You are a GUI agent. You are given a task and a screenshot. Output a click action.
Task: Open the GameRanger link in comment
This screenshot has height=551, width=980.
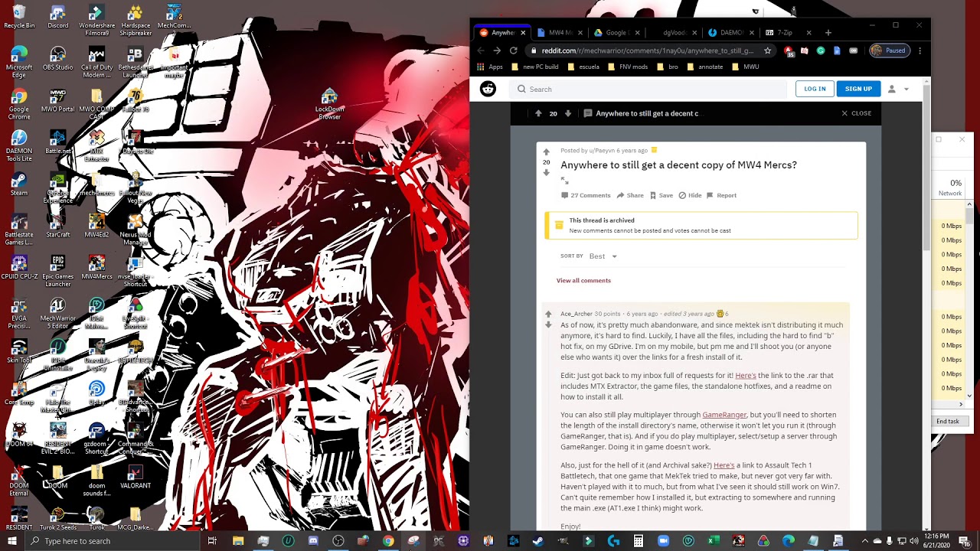(724, 415)
